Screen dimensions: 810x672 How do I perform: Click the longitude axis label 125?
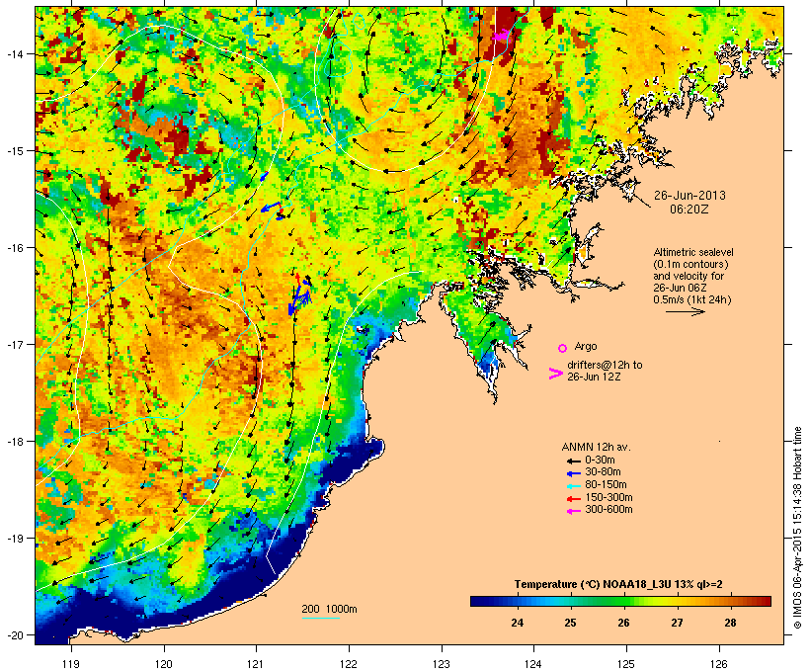click(626, 664)
